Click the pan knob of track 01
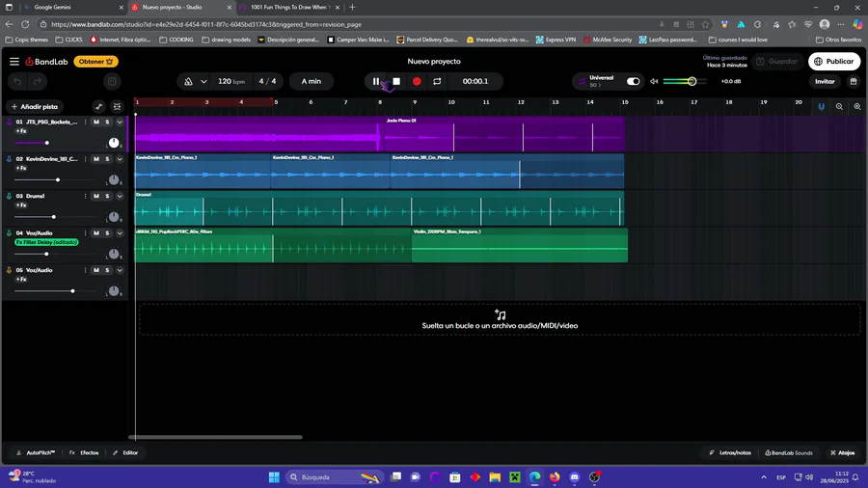Screen dimensions: 868x488 tap(114, 143)
